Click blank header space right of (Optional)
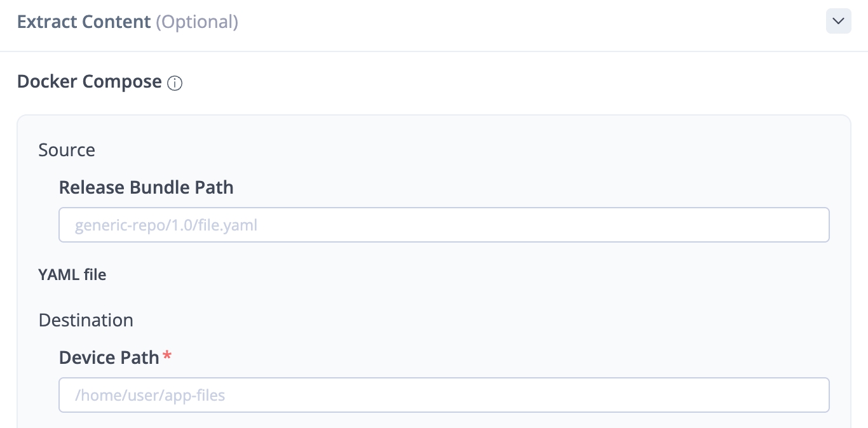The image size is (868, 428). (508, 22)
